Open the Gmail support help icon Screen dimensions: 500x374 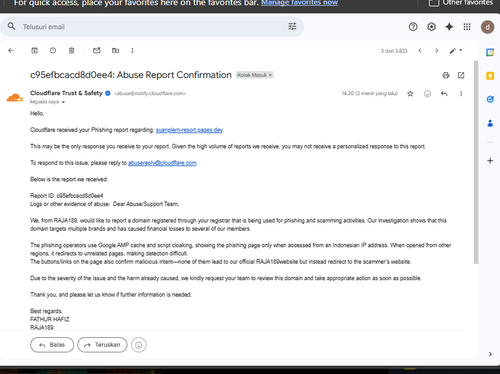[413, 27]
